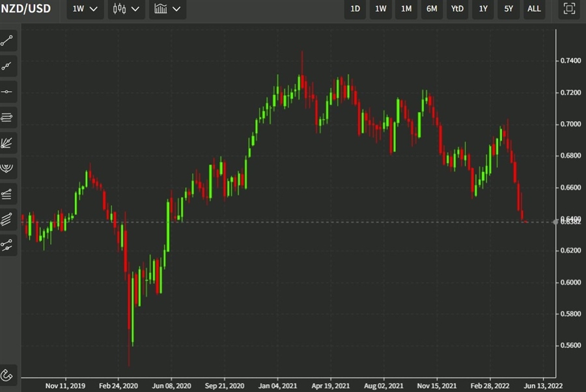
Task: Select the multi-point polyline drawing tool
Action: tap(7, 66)
